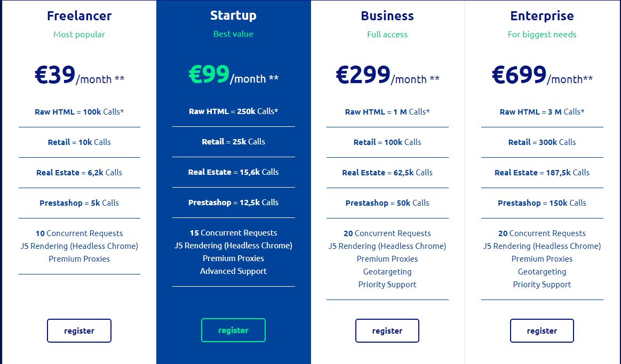Select the Business plan heading
Viewport: 621px width, 364px height.
(387, 16)
